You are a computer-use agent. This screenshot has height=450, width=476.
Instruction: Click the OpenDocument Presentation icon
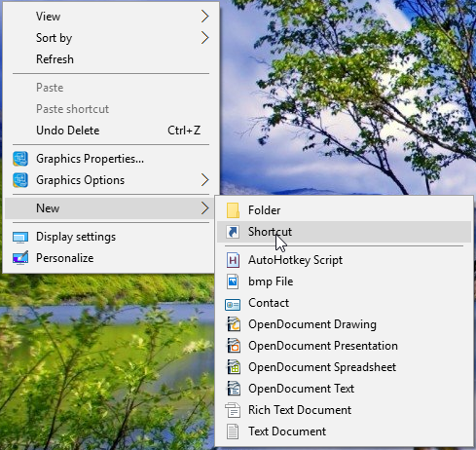(x=234, y=346)
